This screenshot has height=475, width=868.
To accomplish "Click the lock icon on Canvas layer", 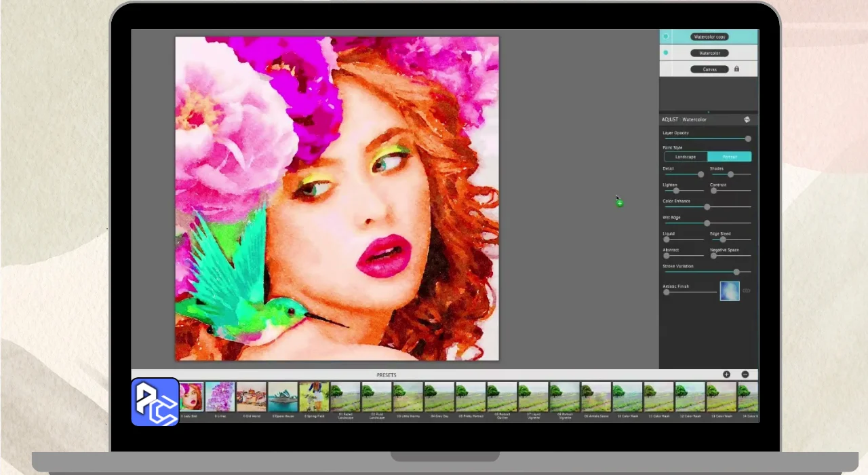I will [x=736, y=69].
